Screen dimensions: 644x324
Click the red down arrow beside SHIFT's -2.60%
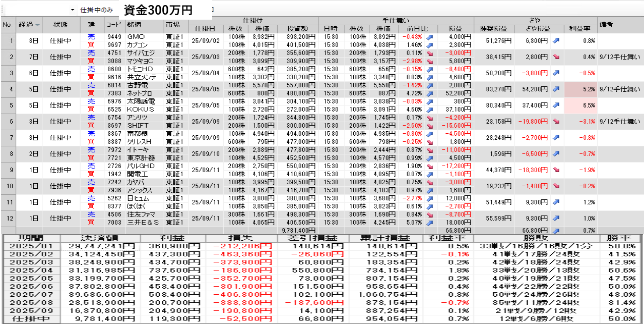(x=430, y=126)
